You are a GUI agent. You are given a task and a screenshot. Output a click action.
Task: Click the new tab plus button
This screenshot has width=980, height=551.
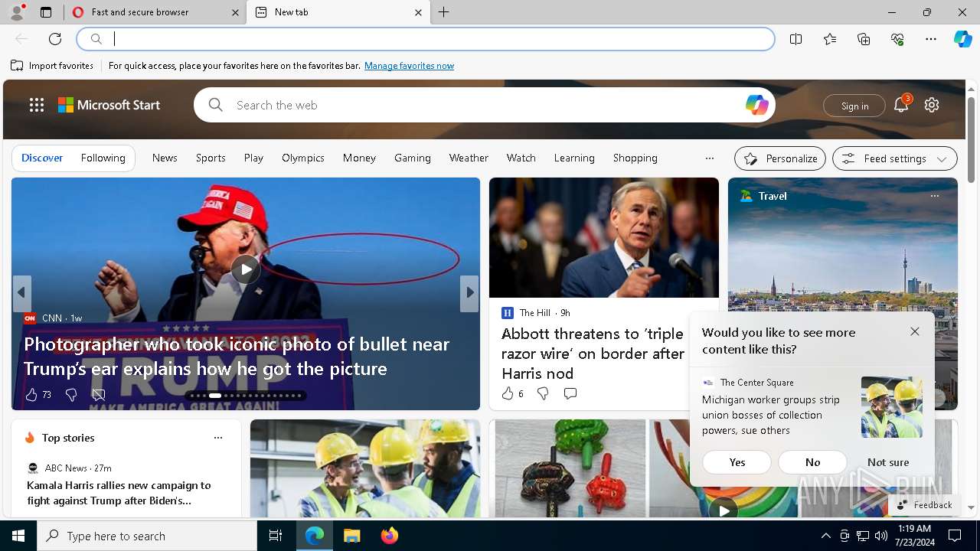(444, 12)
